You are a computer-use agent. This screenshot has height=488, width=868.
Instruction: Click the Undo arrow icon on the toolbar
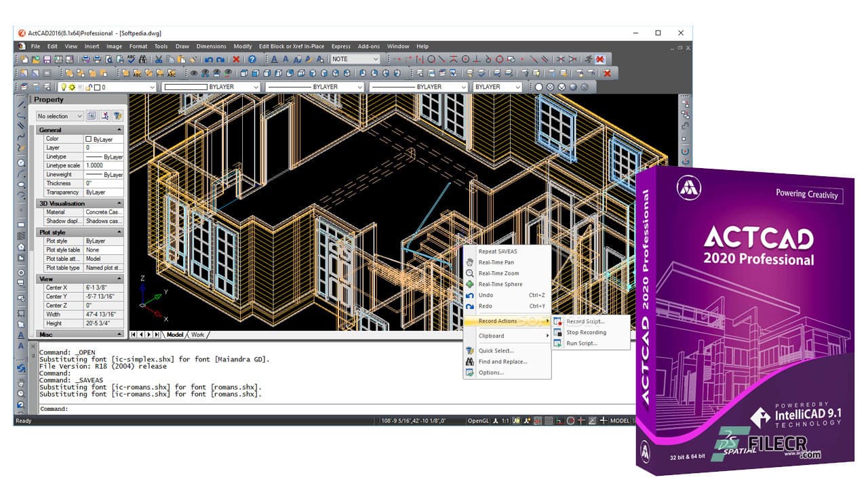click(209, 59)
